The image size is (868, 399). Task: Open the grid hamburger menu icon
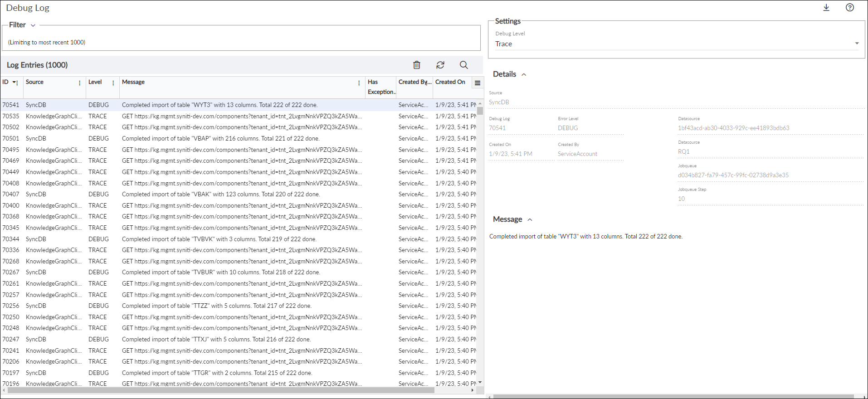(478, 83)
